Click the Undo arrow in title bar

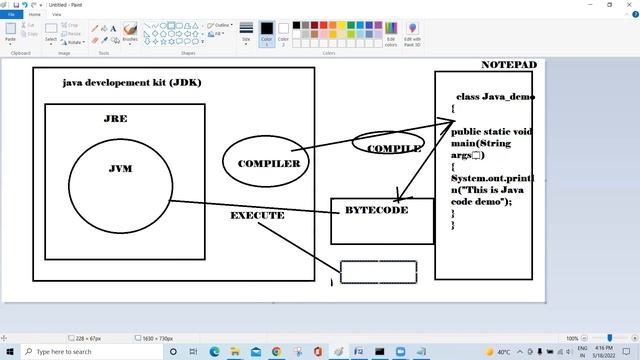click(x=25, y=5)
